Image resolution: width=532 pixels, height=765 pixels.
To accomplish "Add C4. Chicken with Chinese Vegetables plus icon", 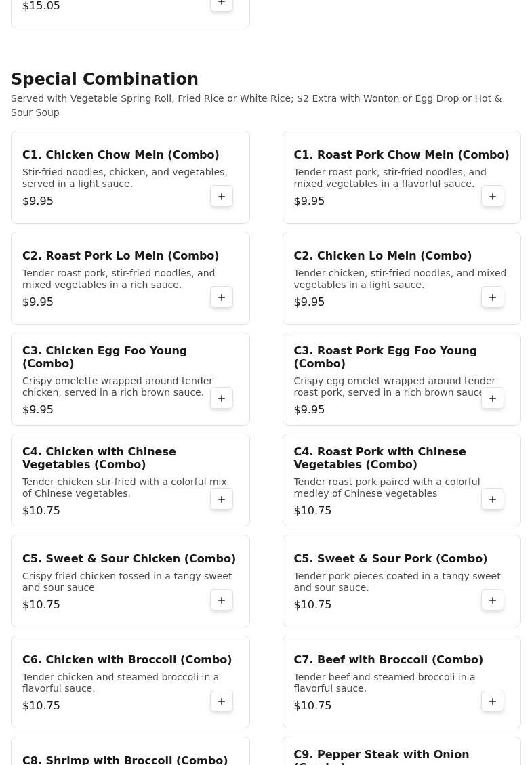I will pyautogui.click(x=222, y=499).
